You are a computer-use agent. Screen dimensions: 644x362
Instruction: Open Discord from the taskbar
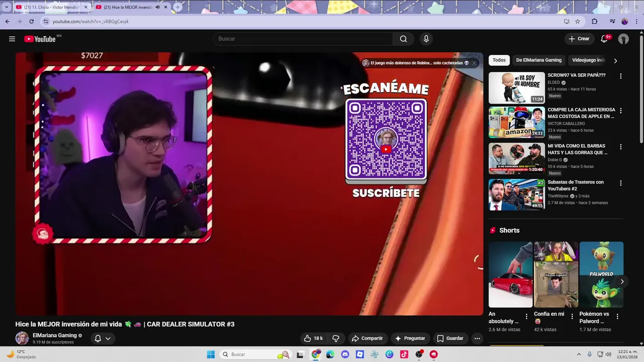(x=345, y=354)
